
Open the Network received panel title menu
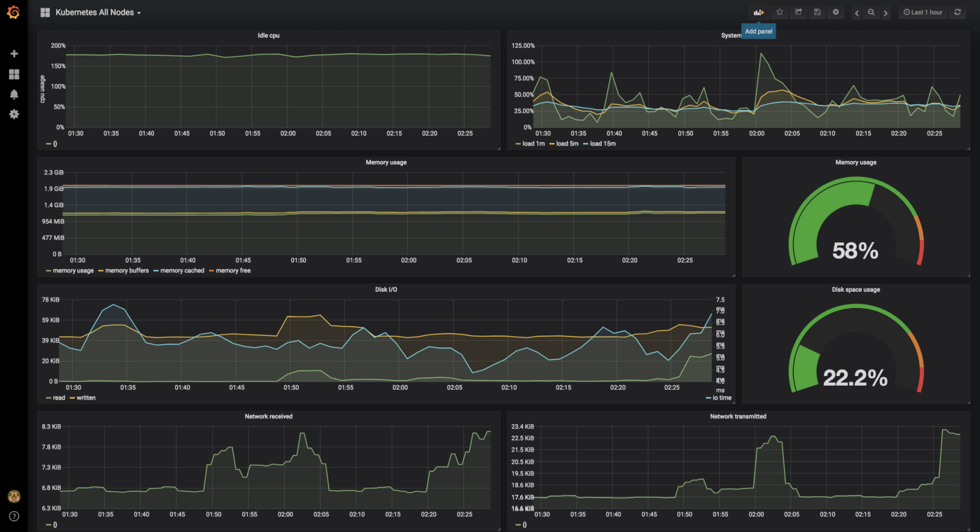click(x=269, y=416)
